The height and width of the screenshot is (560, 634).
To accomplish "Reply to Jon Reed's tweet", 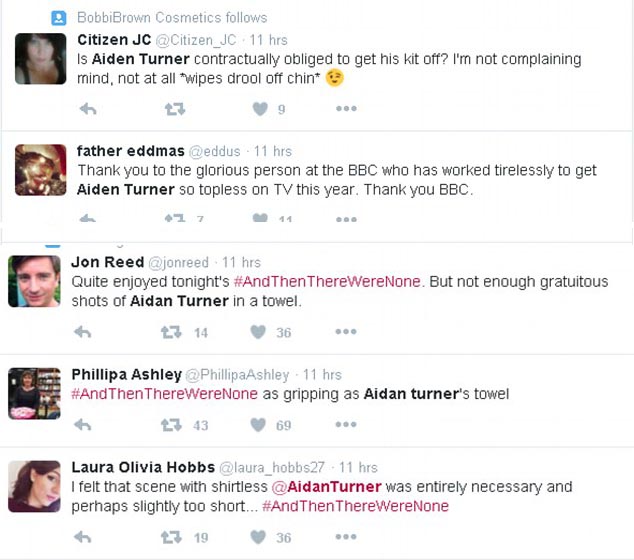I will click(82, 333).
